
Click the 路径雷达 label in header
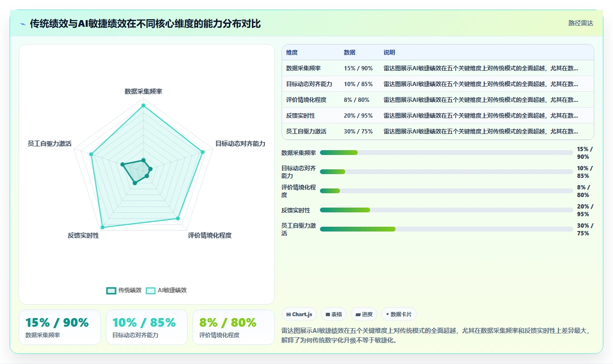click(580, 23)
